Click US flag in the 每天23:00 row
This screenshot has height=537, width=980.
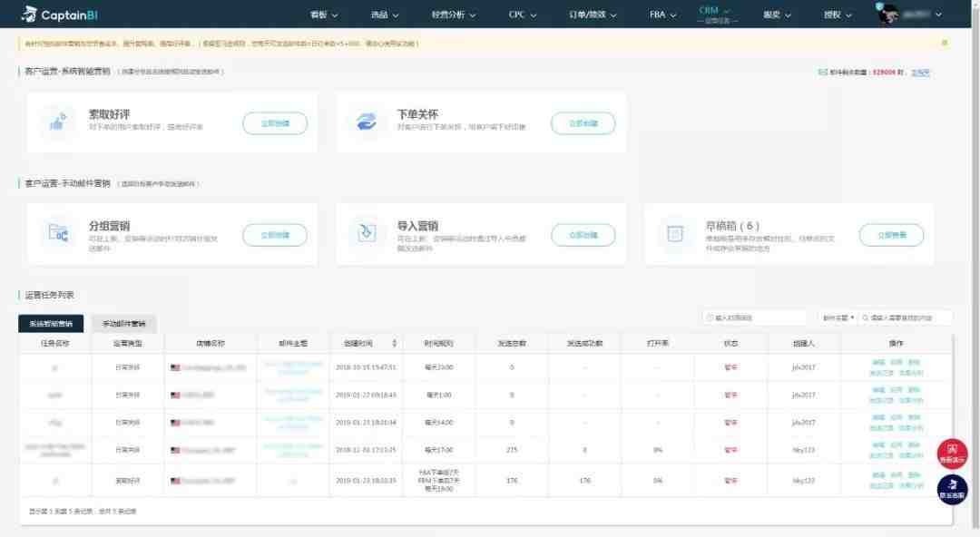pyautogui.click(x=176, y=367)
